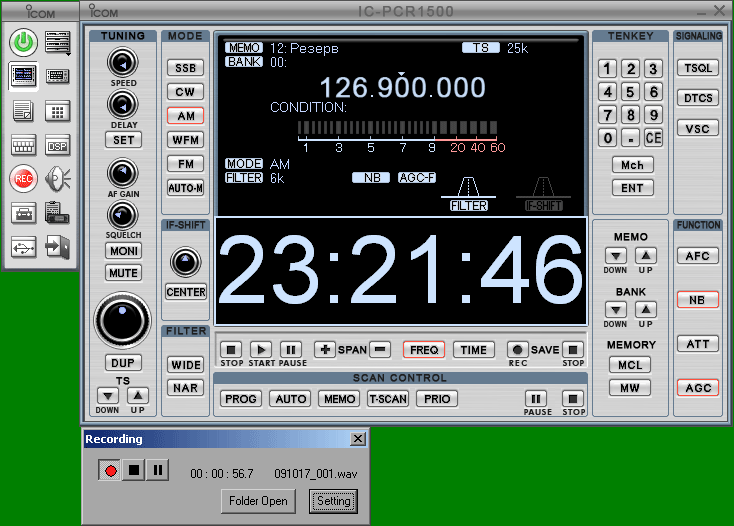Image resolution: width=734 pixels, height=526 pixels.
Task: Toggle the AGC function button
Action: 697,388
